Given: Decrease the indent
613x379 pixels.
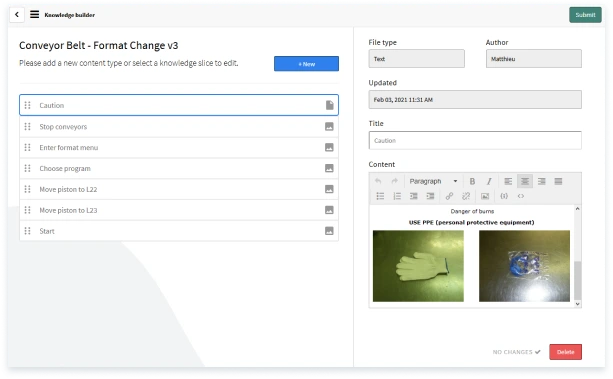Looking at the screenshot, I should pyautogui.click(x=414, y=196).
